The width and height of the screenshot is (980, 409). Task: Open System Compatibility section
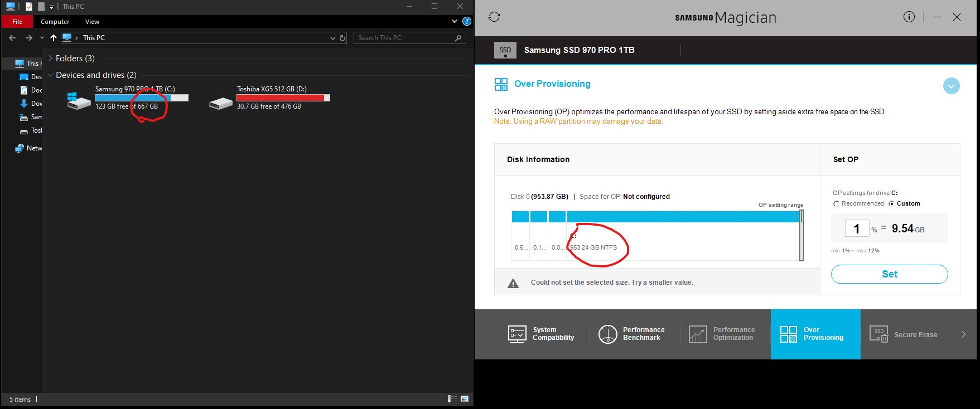point(541,334)
